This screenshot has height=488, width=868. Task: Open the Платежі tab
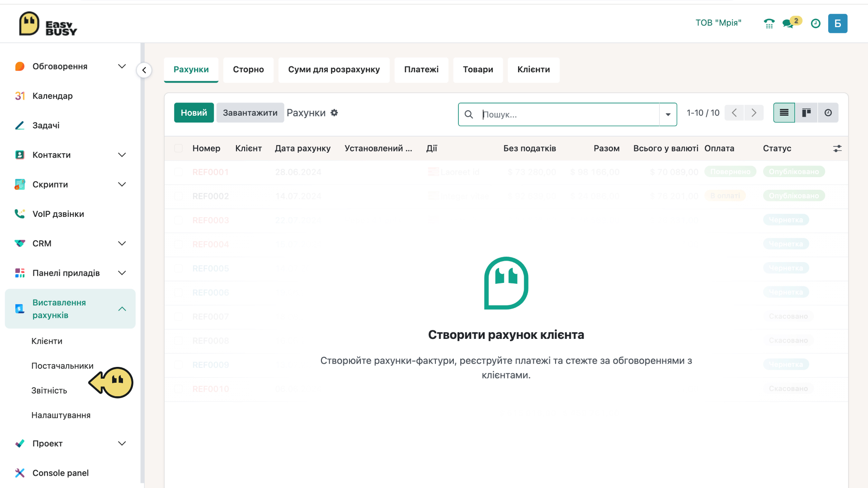tap(421, 70)
